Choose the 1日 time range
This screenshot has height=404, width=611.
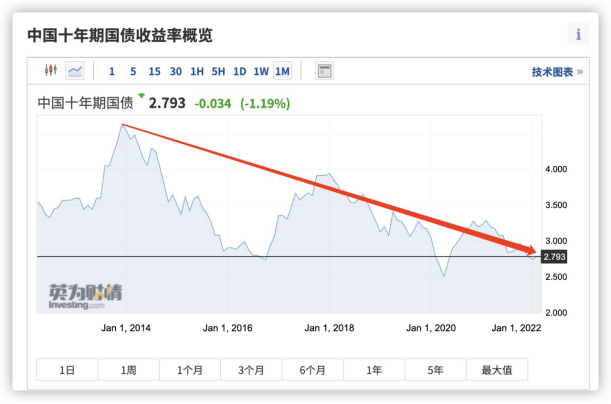click(67, 370)
